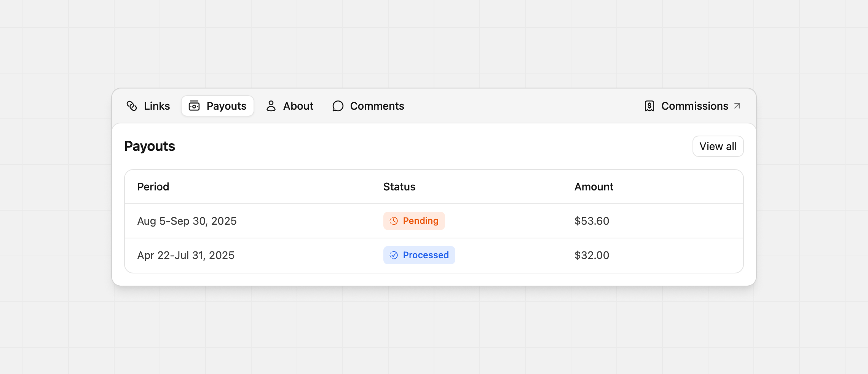Click the Status column header

[x=399, y=187]
